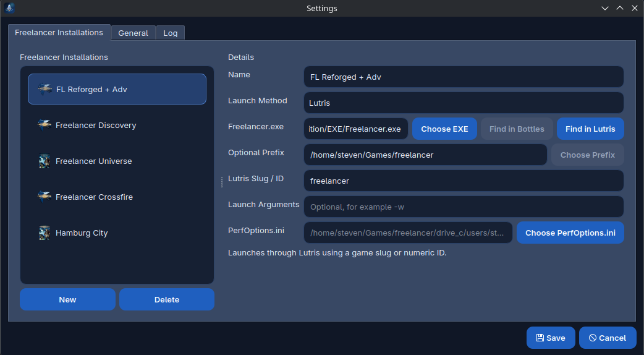Click into the Launch Arguments field

click(x=464, y=207)
